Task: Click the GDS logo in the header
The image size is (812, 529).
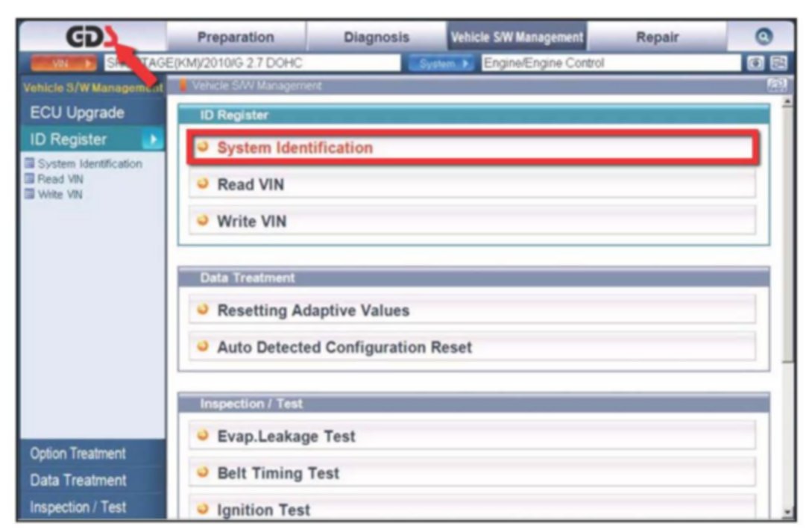Action: [89, 36]
